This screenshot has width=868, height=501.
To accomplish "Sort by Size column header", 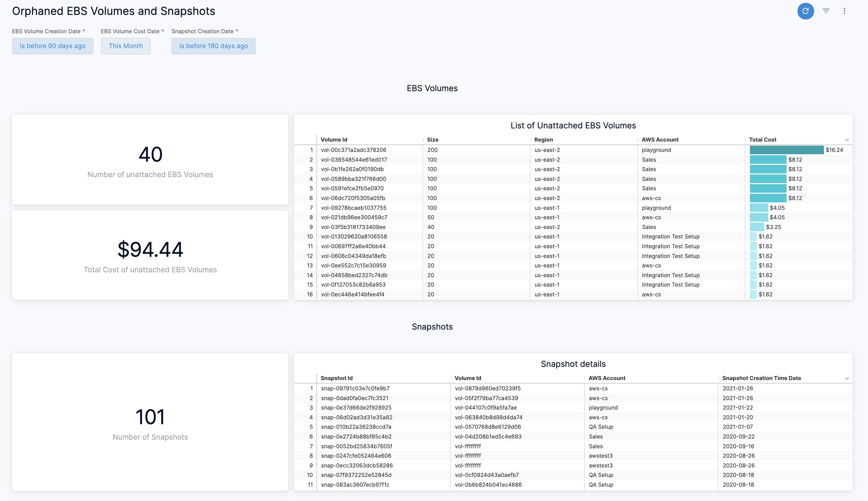I will [433, 140].
